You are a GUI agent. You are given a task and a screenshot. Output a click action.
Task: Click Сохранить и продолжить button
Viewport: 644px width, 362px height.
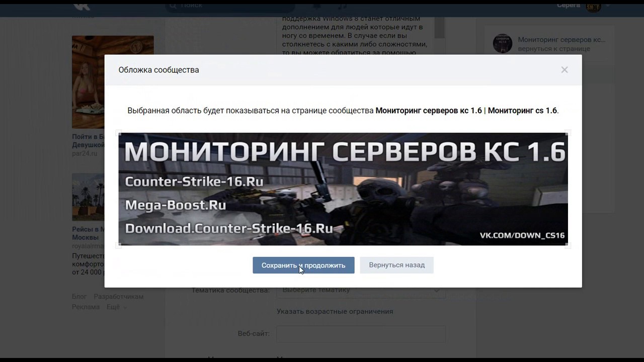point(303,265)
